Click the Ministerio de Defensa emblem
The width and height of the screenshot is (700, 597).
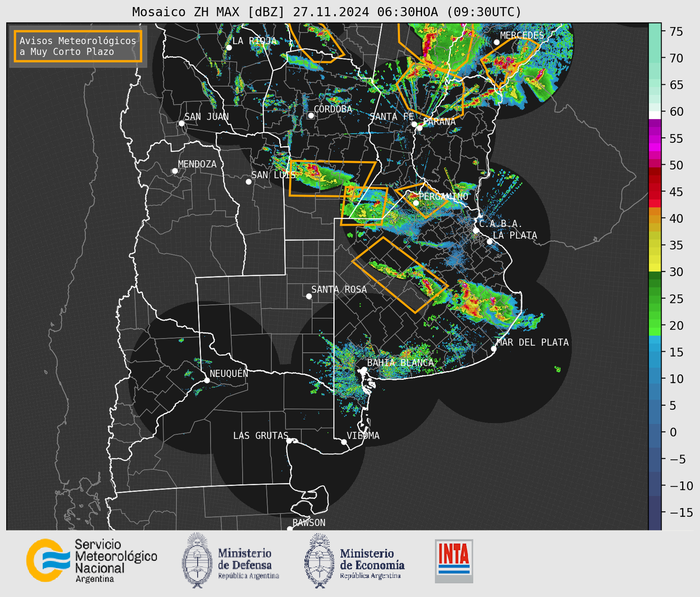pos(197,560)
